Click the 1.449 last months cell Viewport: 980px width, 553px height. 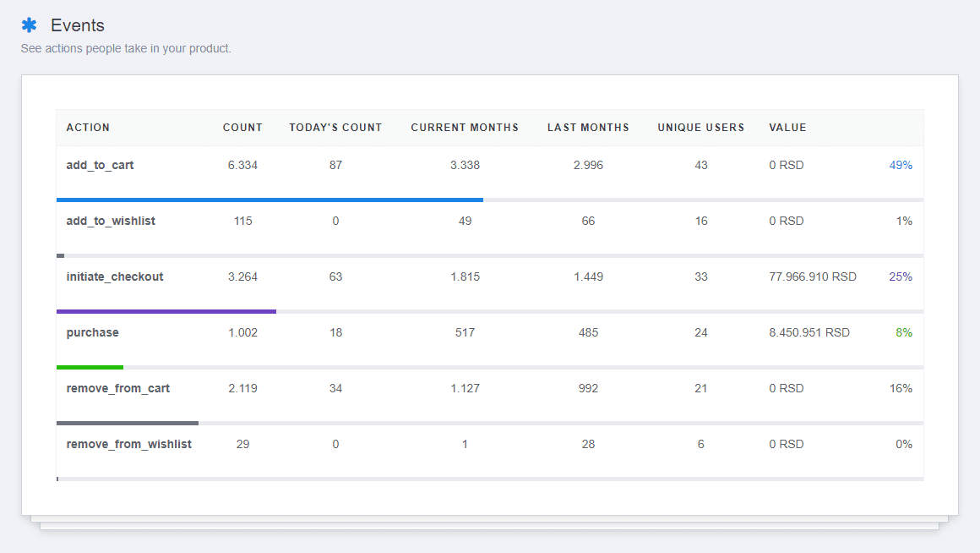pyautogui.click(x=588, y=276)
